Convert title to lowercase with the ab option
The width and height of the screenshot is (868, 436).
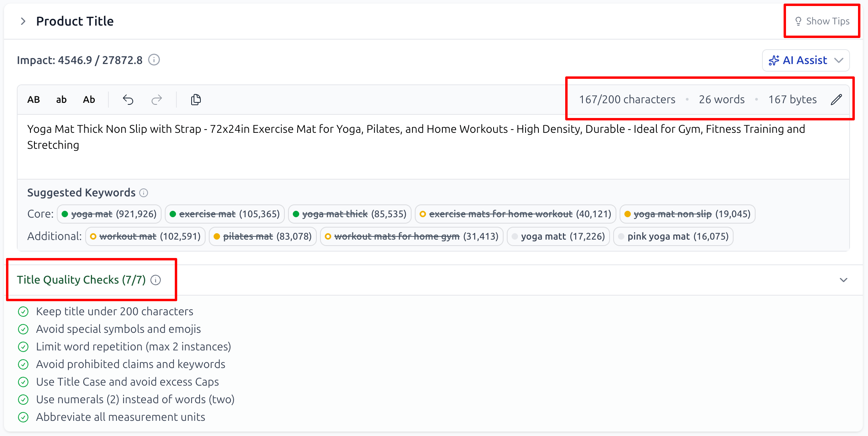click(61, 99)
